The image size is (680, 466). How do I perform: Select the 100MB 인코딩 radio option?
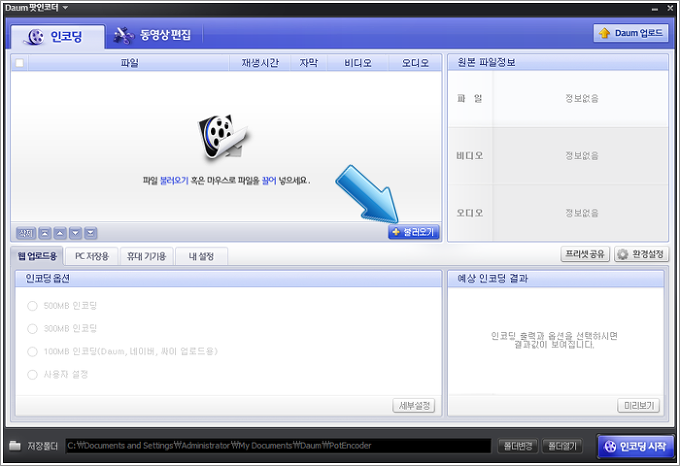pyautogui.click(x=33, y=351)
